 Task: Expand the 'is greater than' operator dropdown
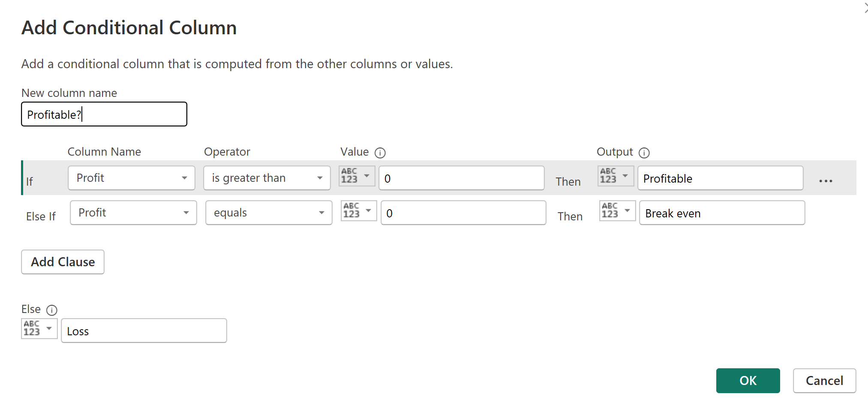point(267,178)
